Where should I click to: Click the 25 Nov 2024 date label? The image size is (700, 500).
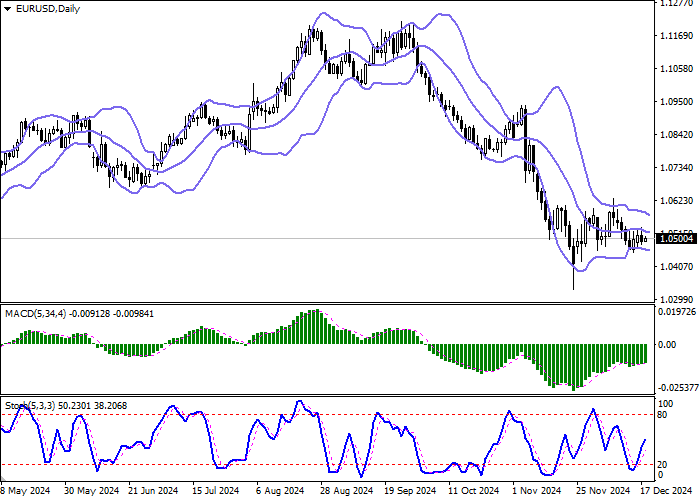(601, 491)
